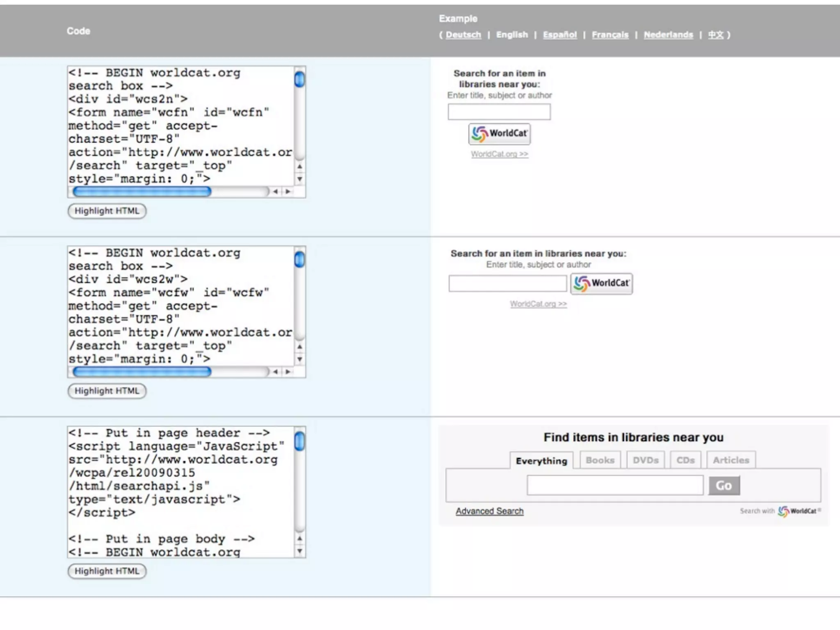Viewport: 840px width, 630px height.
Task: Click the WorldCat logo button in narrow search box
Action: 499,134
